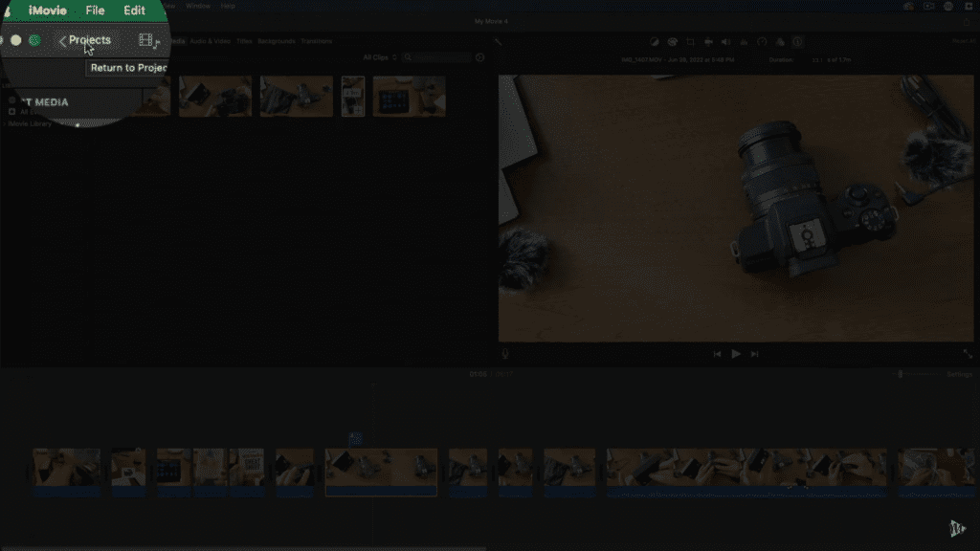
Task: Open timeline Settings
Action: click(959, 374)
